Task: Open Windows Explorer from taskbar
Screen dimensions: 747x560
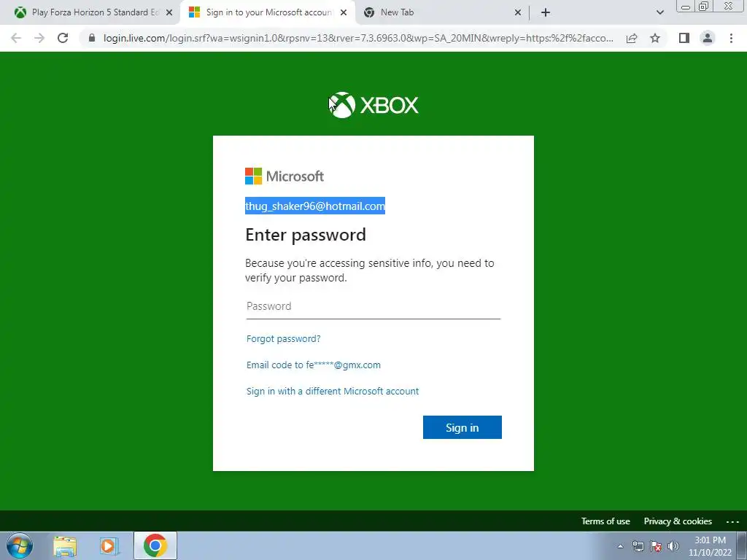Action: [65, 546]
